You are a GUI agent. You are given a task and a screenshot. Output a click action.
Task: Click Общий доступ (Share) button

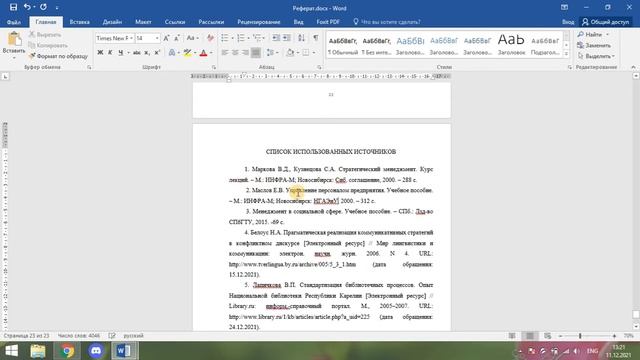(606, 22)
